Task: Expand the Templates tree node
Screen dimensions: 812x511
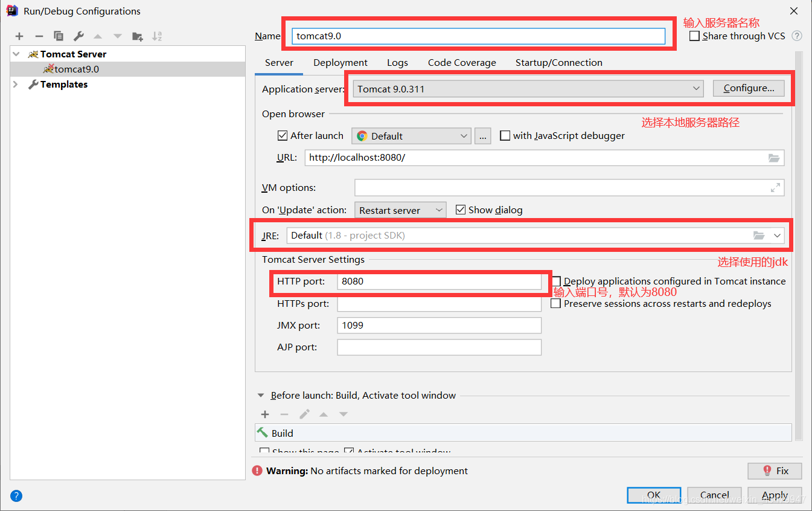Action: click(x=16, y=85)
